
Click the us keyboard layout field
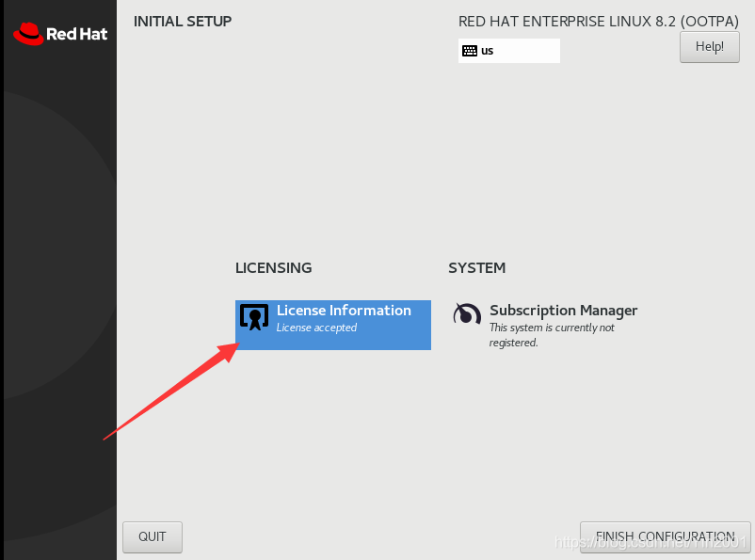pos(509,51)
